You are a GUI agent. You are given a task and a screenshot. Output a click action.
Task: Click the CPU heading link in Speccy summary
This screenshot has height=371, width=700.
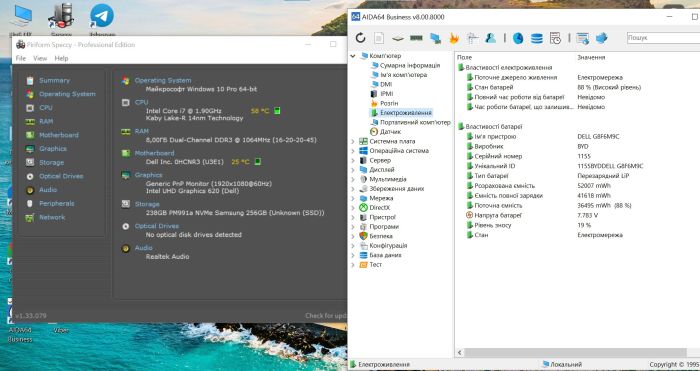coord(141,102)
